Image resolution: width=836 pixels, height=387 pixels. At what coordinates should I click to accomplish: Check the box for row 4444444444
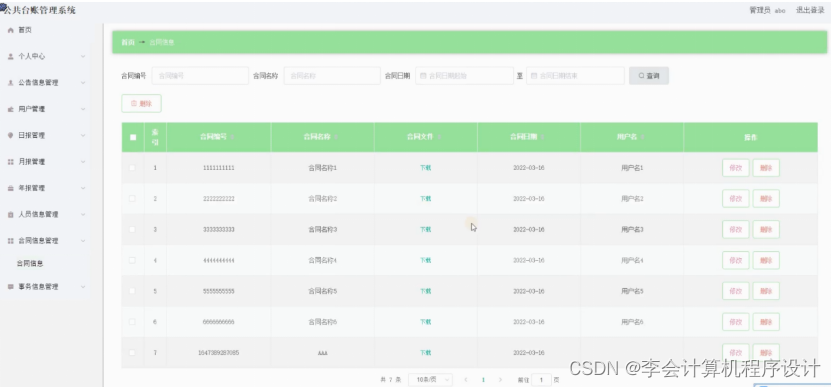pos(132,260)
